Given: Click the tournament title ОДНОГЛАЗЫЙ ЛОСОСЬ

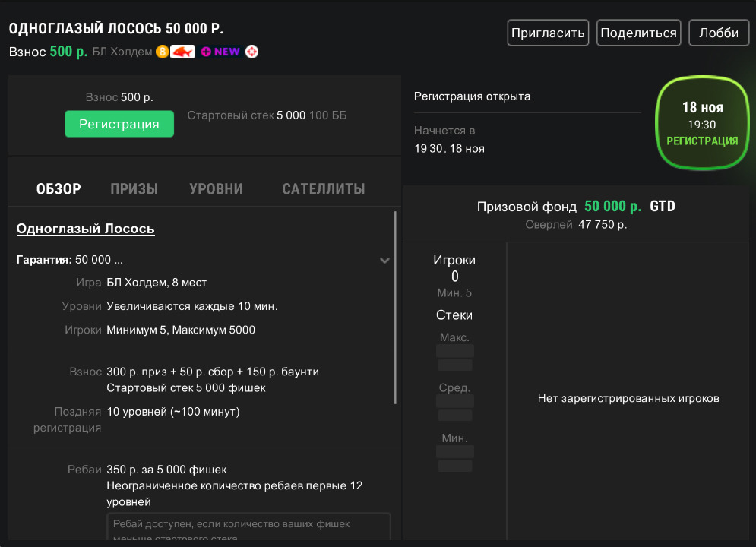Looking at the screenshot, I should tap(115, 29).
